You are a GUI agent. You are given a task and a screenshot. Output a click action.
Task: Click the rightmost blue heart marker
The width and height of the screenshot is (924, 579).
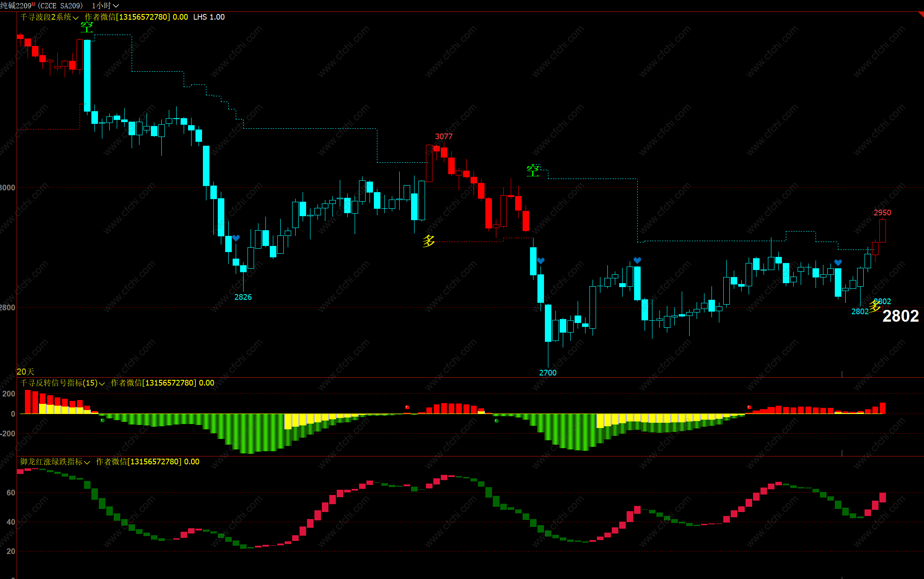coord(838,263)
